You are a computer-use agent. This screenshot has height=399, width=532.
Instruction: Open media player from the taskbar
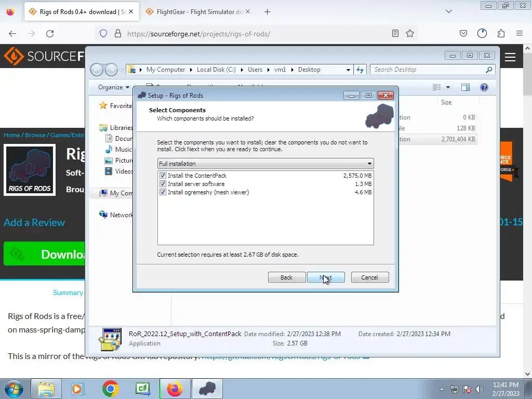tap(77, 389)
